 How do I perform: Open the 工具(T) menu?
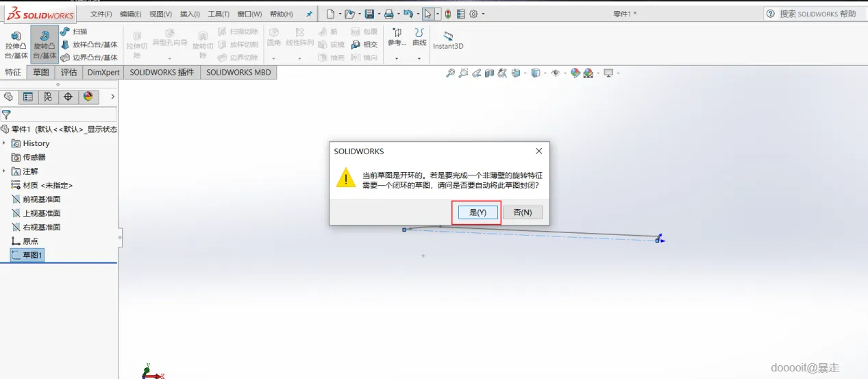pos(219,14)
